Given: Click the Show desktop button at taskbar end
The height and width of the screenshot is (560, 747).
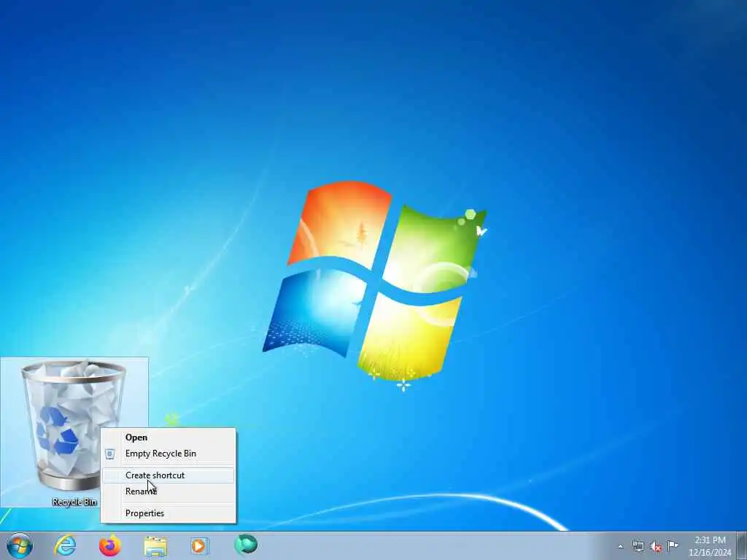Looking at the screenshot, I should click(742, 545).
